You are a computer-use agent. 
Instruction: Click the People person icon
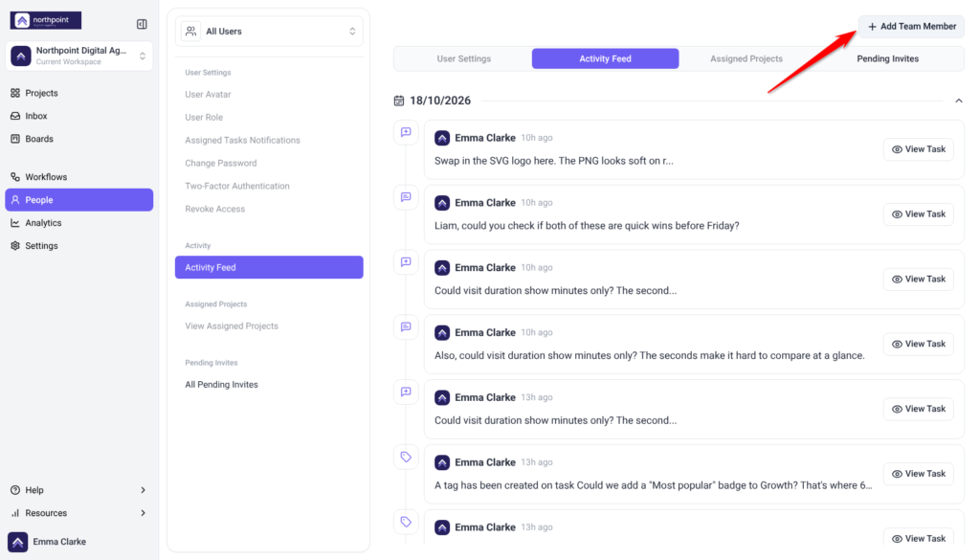[15, 200]
